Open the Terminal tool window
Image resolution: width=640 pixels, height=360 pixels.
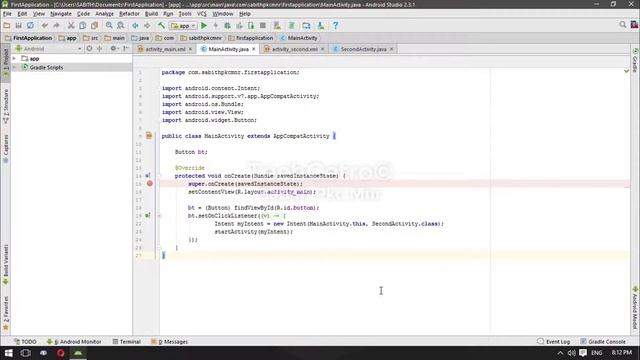point(127,342)
